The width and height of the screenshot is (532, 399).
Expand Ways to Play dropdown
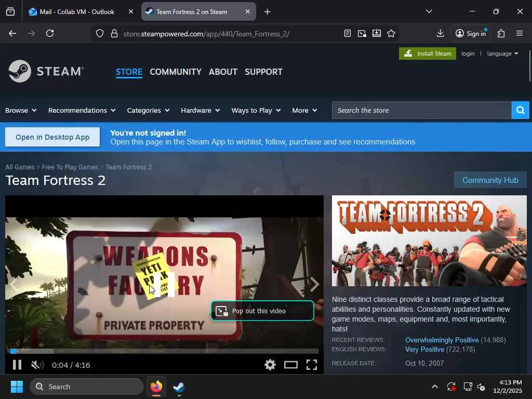coord(256,110)
